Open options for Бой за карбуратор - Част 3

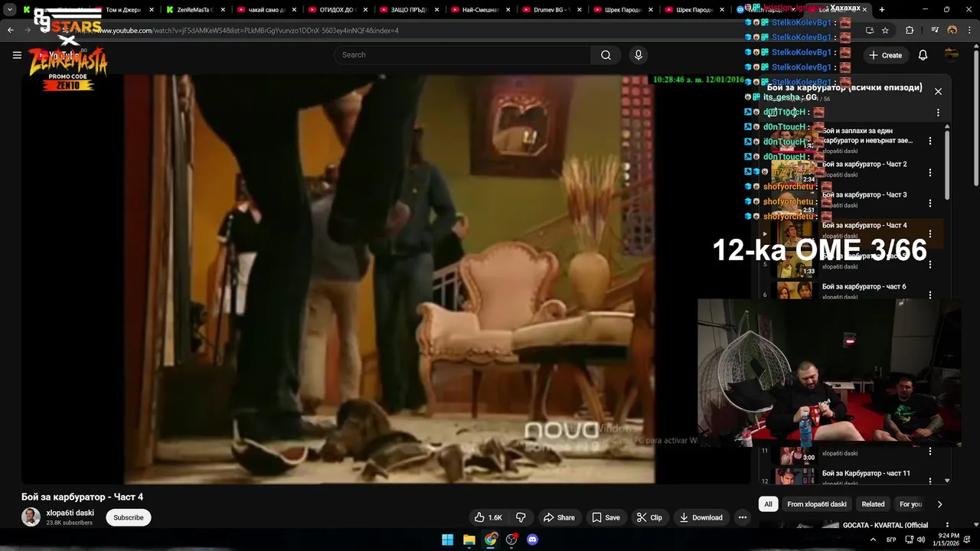pyautogui.click(x=930, y=203)
